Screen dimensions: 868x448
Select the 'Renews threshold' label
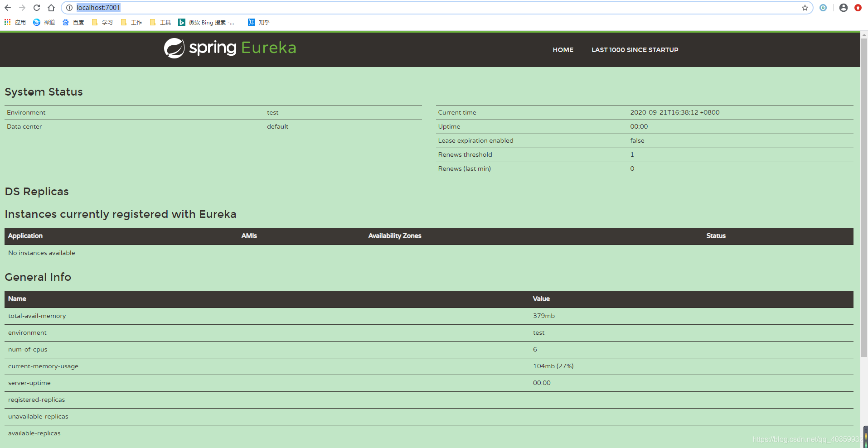coord(465,154)
